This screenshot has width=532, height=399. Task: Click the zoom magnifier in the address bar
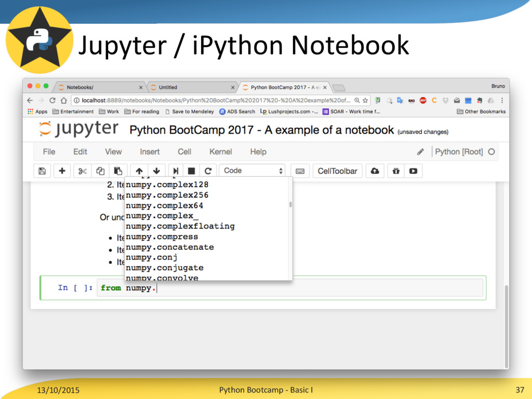[357, 100]
